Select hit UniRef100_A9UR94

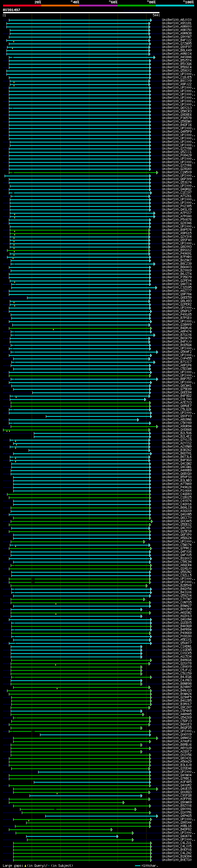(x=177, y=426)
